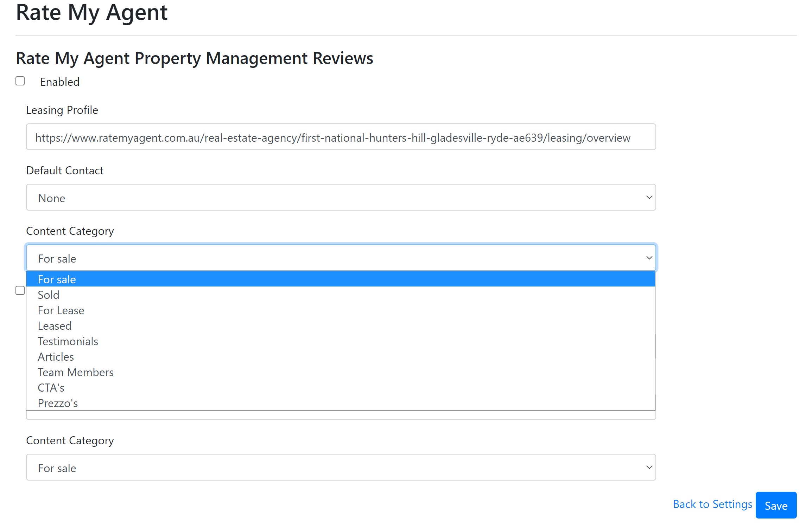Select 'For sale' option in list
Screen dimensions: 812x528
341,279
